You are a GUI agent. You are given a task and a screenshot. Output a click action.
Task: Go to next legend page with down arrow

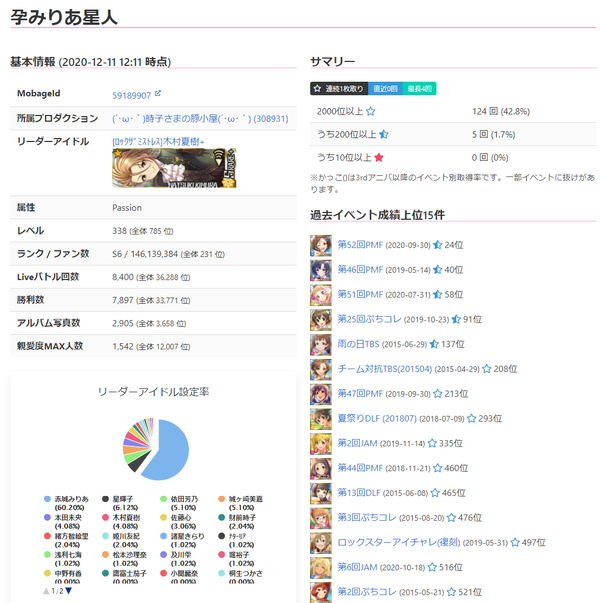(x=68, y=591)
